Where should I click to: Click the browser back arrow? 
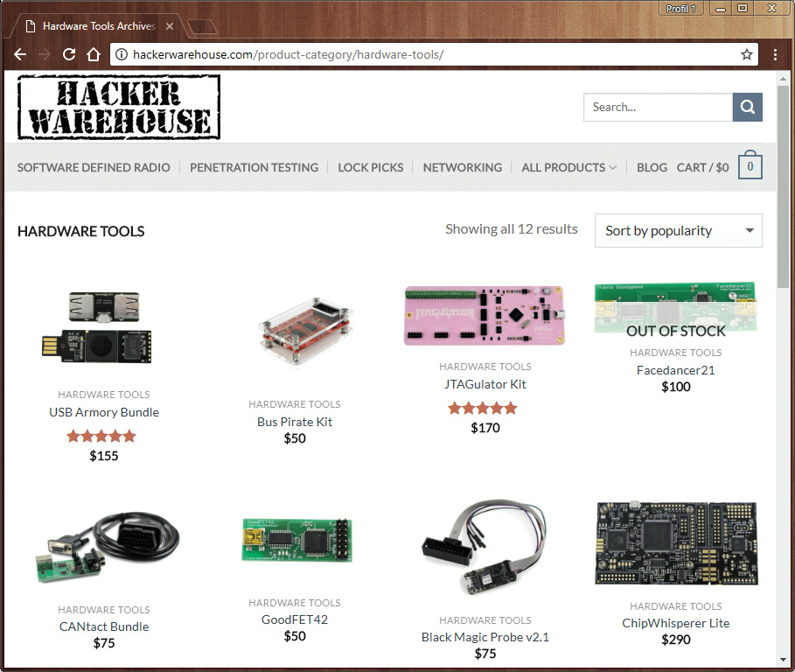click(20, 54)
